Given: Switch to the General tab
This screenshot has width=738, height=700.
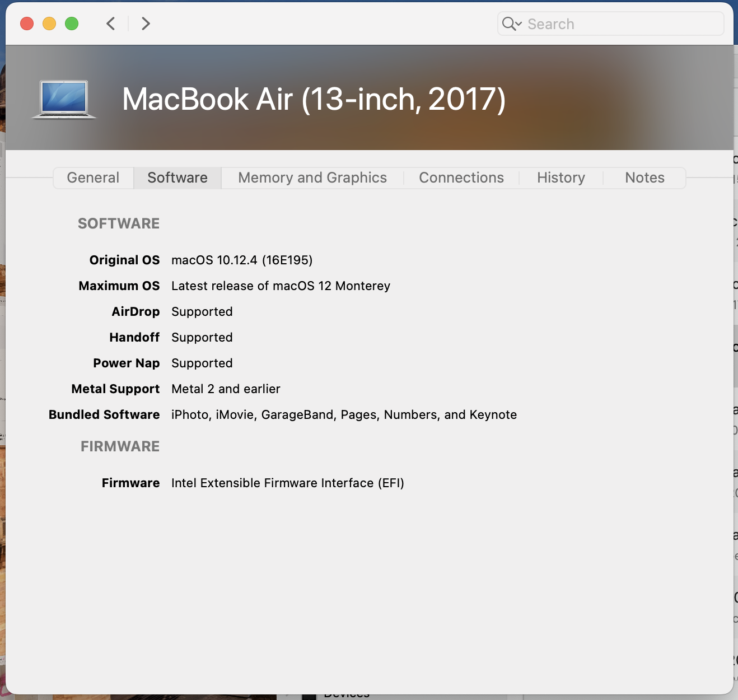Looking at the screenshot, I should click(93, 178).
